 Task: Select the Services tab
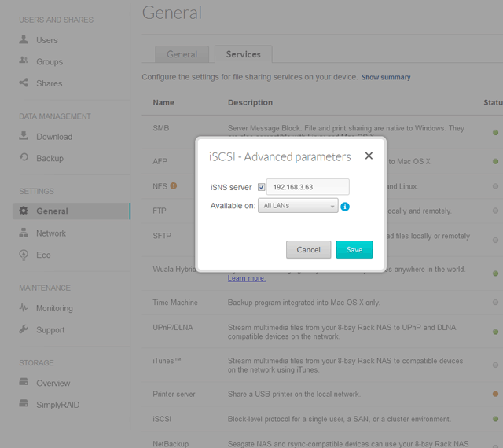point(243,54)
